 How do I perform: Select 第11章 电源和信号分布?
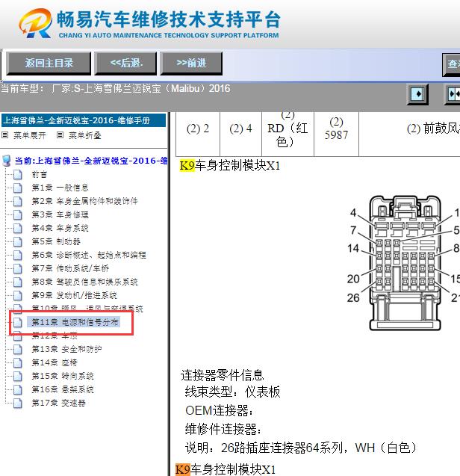(75, 322)
